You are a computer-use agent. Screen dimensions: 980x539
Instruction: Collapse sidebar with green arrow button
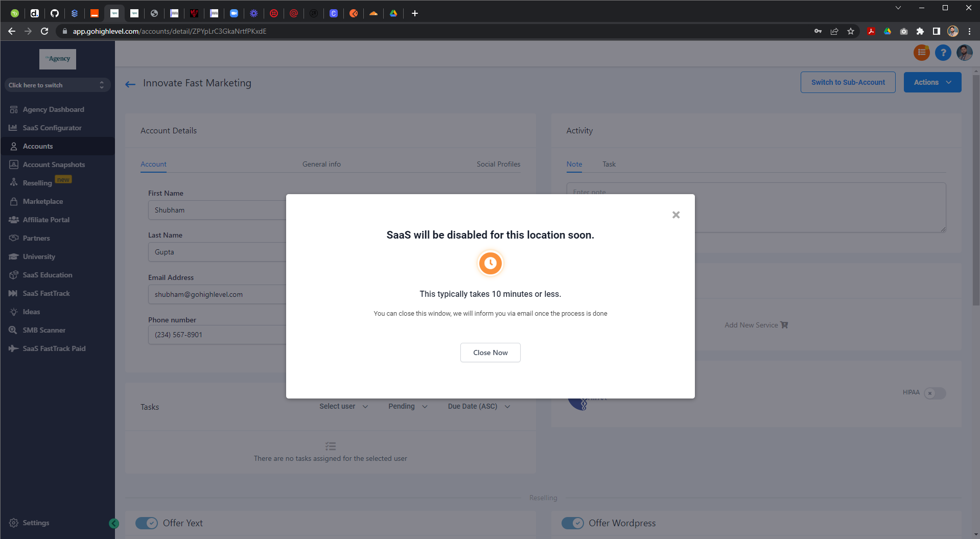pos(114,523)
